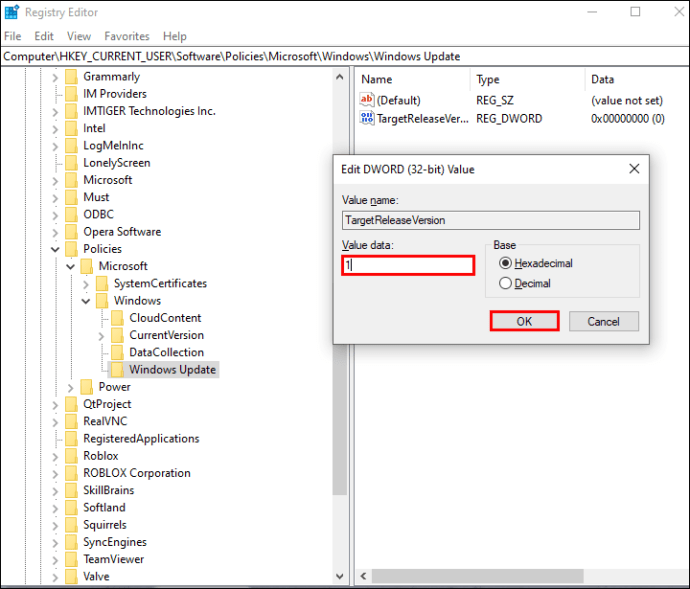Click tree pane scroll-up arrow
Viewport: 690px width, 589px height.
click(339, 77)
